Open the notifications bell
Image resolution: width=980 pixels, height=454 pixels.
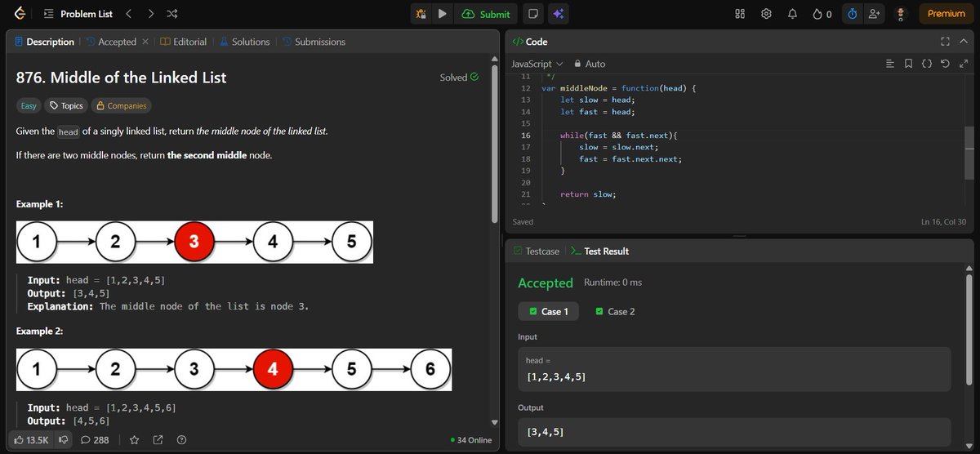click(x=792, y=14)
